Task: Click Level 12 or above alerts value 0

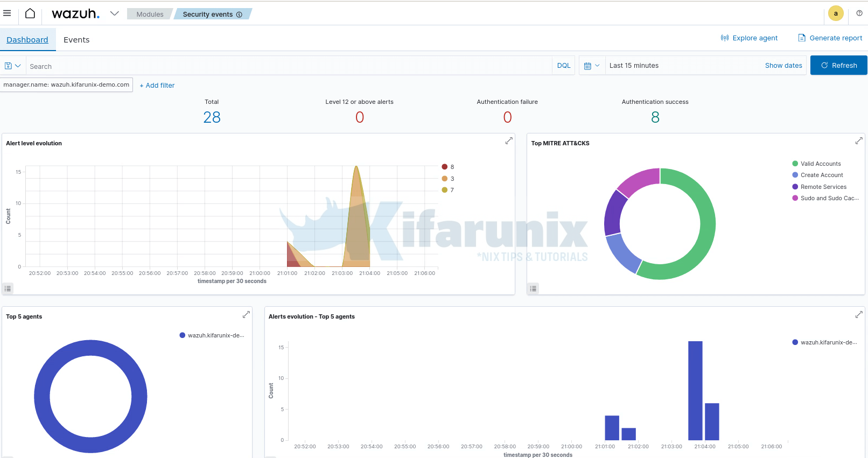Action: point(360,117)
